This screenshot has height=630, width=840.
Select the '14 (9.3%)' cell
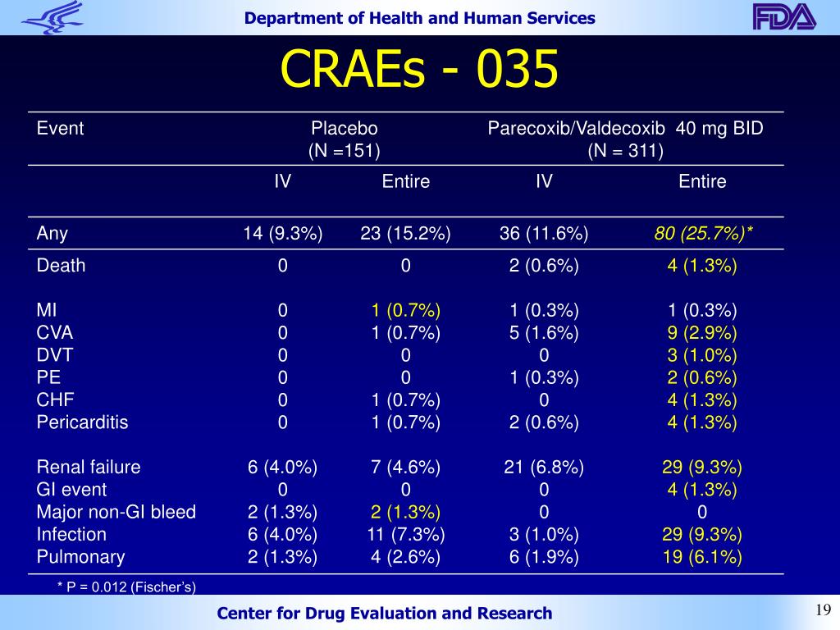click(283, 234)
